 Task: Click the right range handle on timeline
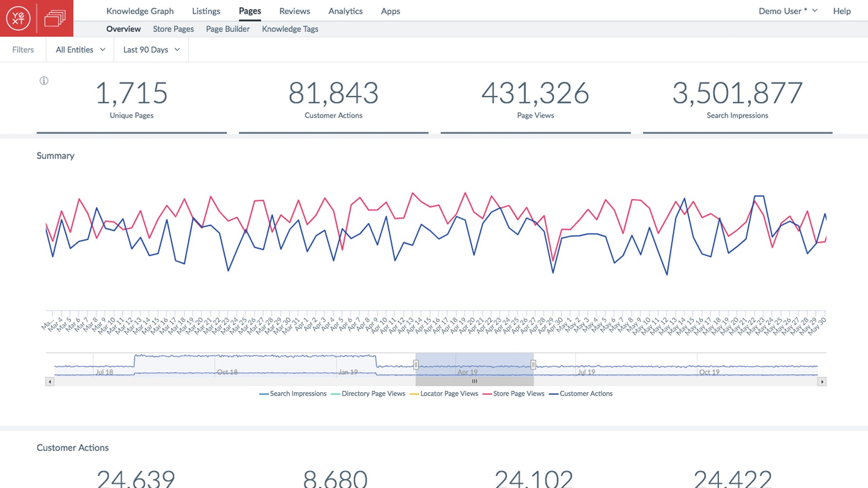(x=533, y=365)
